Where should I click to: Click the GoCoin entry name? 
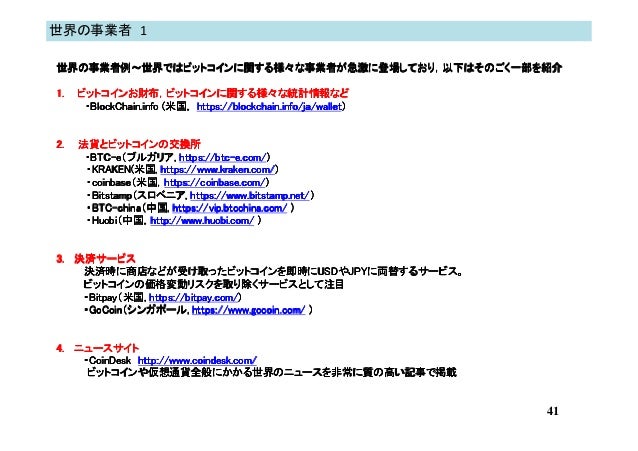point(105,311)
